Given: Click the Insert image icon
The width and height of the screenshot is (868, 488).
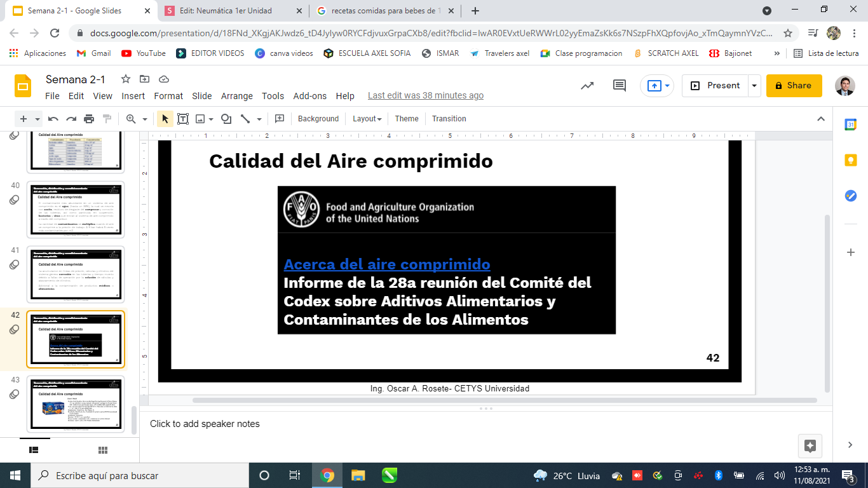Looking at the screenshot, I should point(200,119).
